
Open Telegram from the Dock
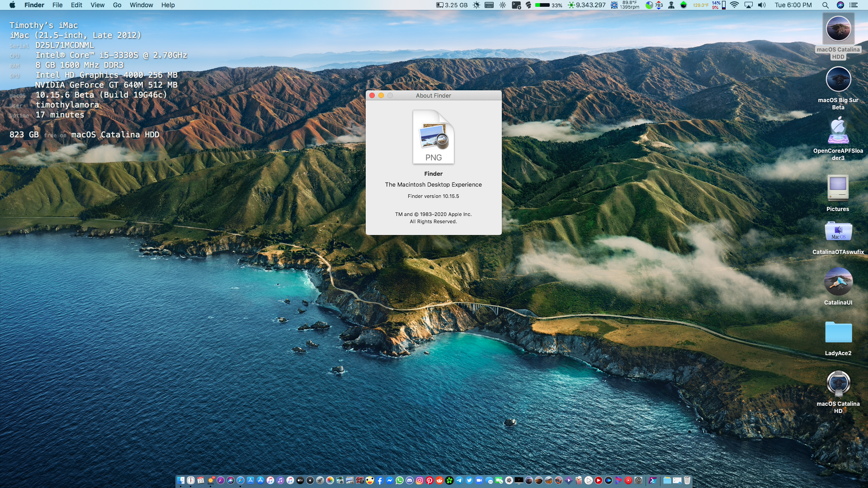(x=459, y=480)
